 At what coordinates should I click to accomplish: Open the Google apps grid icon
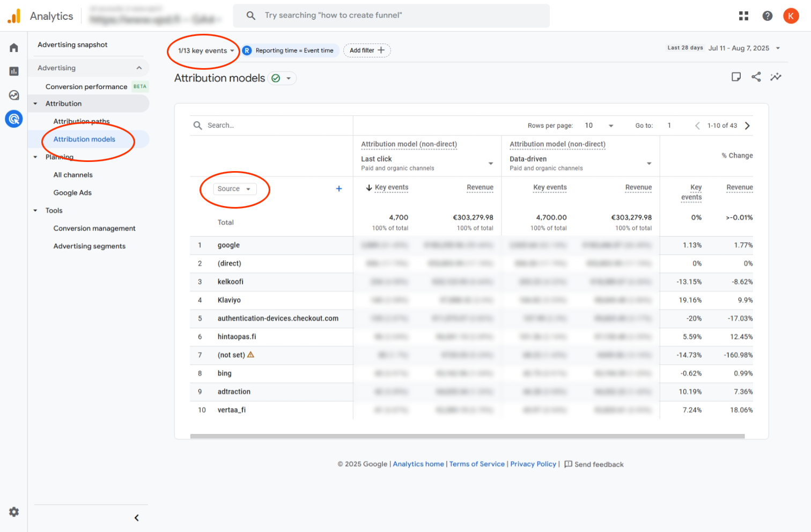743,16
